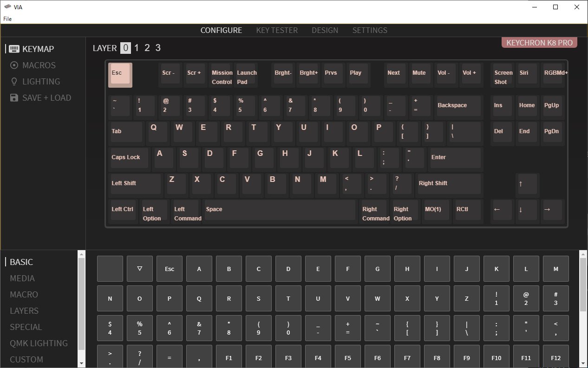Image resolution: width=588 pixels, height=368 pixels.
Task: Click the DESIGN tab header
Action: tap(325, 30)
